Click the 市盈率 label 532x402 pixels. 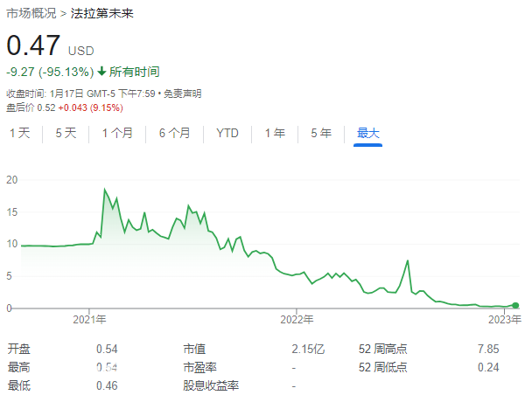[x=199, y=367]
